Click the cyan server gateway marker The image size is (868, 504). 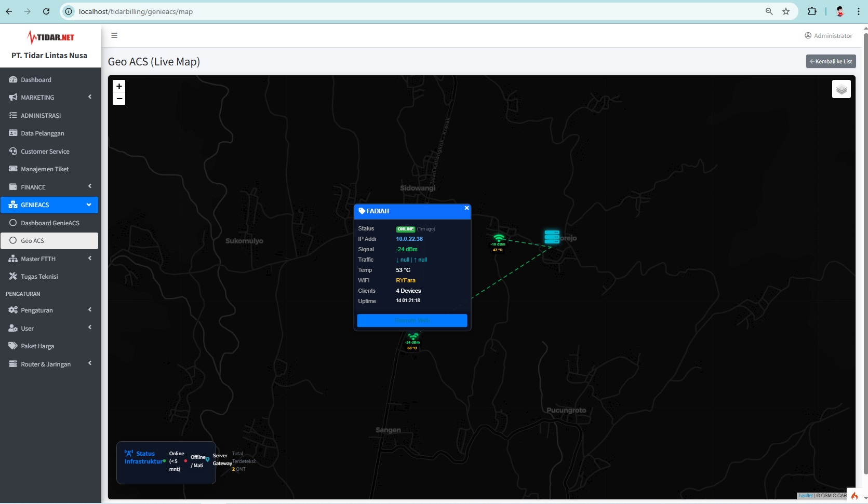tap(552, 237)
